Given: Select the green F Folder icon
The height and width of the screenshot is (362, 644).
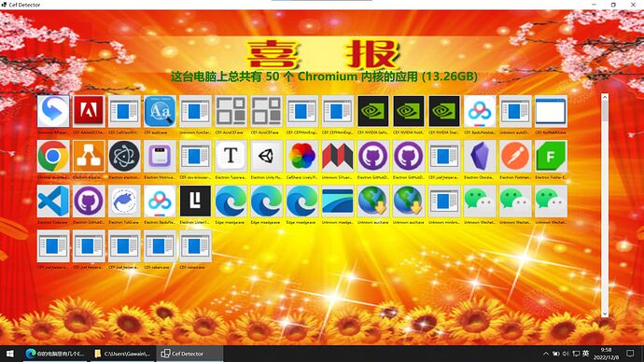Looking at the screenshot, I should coord(551,156).
